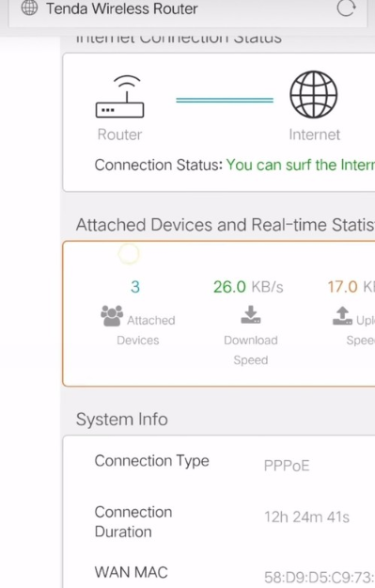
Task: Click the Attached Devices label
Action: pos(146,330)
